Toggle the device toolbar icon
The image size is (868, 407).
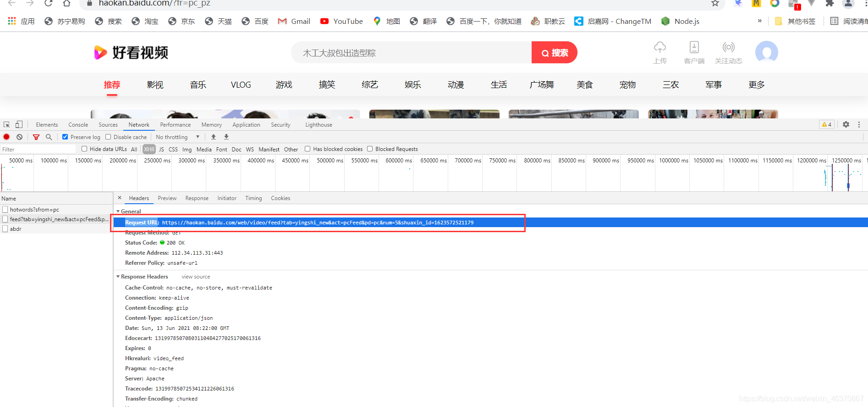(x=19, y=124)
